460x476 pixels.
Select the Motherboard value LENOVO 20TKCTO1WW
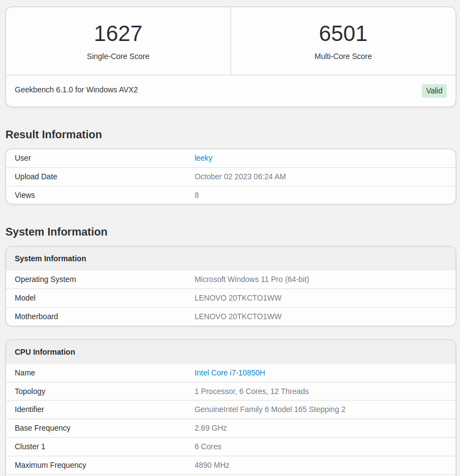coord(238,316)
